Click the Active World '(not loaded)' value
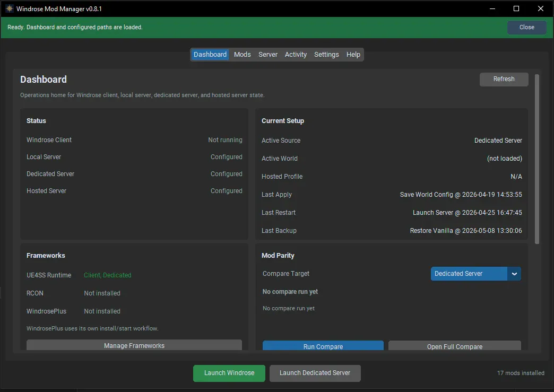This screenshot has height=392, width=554. [505, 158]
